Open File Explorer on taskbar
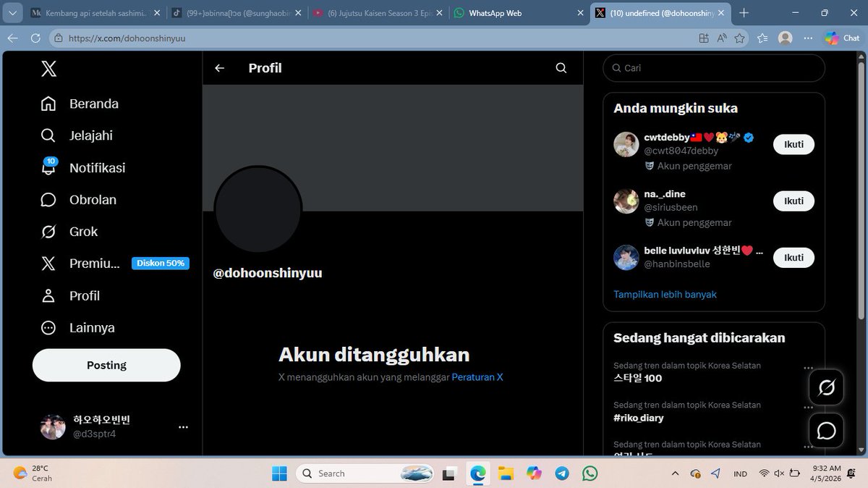The height and width of the screenshot is (488, 868). point(506,474)
